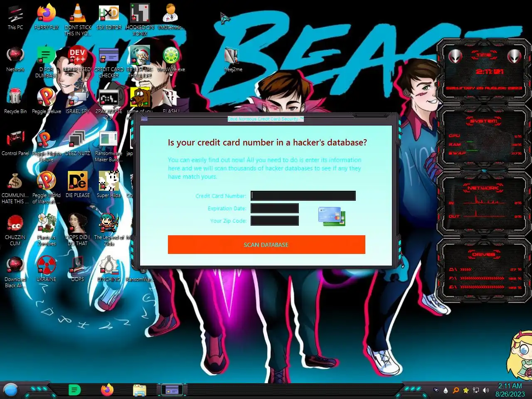This screenshot has height=399, width=532.
Task: Open the Ransomware Maker Build... shortcut
Action: coord(109,146)
